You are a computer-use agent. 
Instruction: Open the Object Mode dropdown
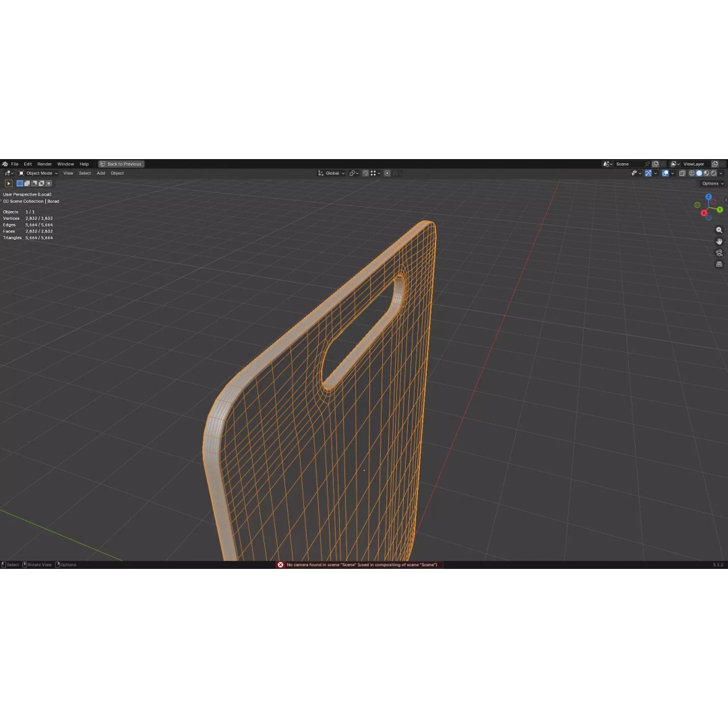click(38, 173)
